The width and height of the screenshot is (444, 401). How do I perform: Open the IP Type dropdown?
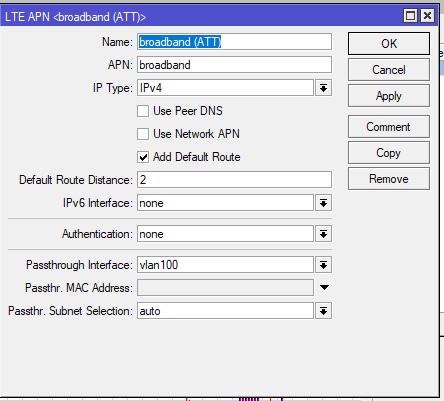click(323, 88)
